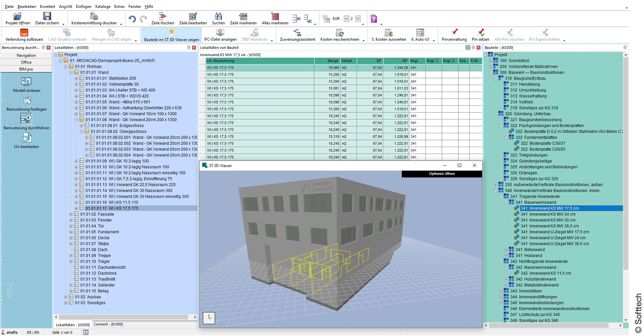644x336 pixels.
Task: Click the Verbindung aufbauen CAD icon
Action: (x=24, y=33)
